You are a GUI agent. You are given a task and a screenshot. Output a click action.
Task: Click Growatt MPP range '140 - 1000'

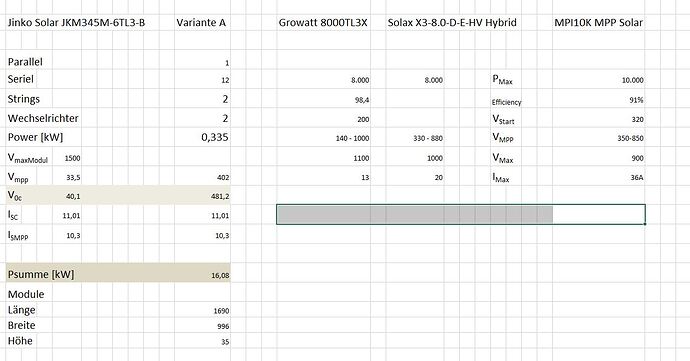[x=352, y=138]
